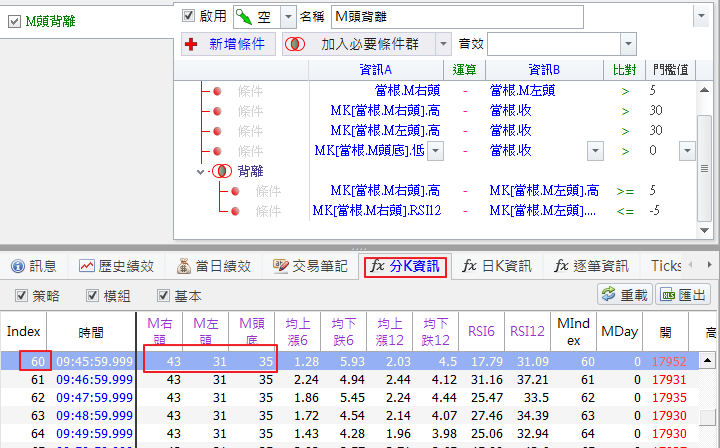Click time cell 09:47:59.999

click(x=94, y=398)
